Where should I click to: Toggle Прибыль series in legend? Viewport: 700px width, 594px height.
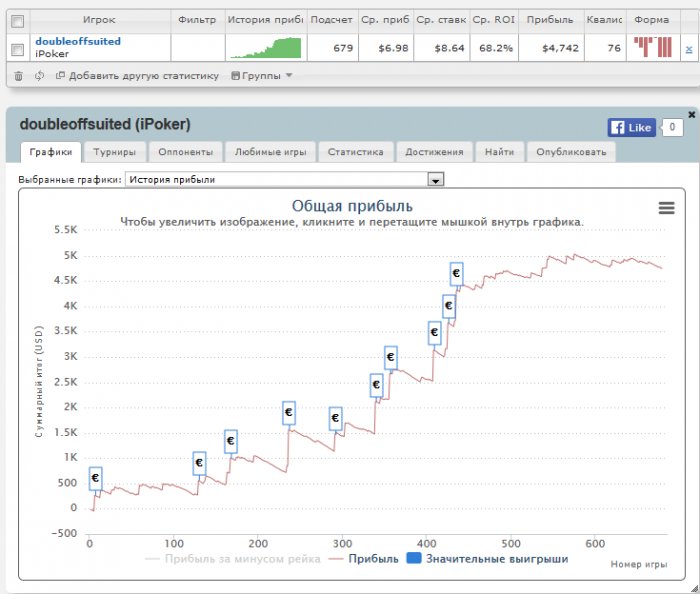362,559
